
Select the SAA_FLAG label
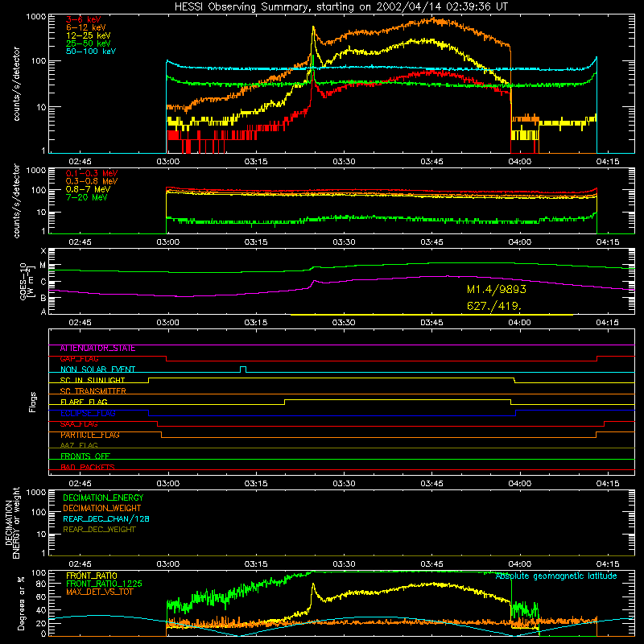click(79, 424)
